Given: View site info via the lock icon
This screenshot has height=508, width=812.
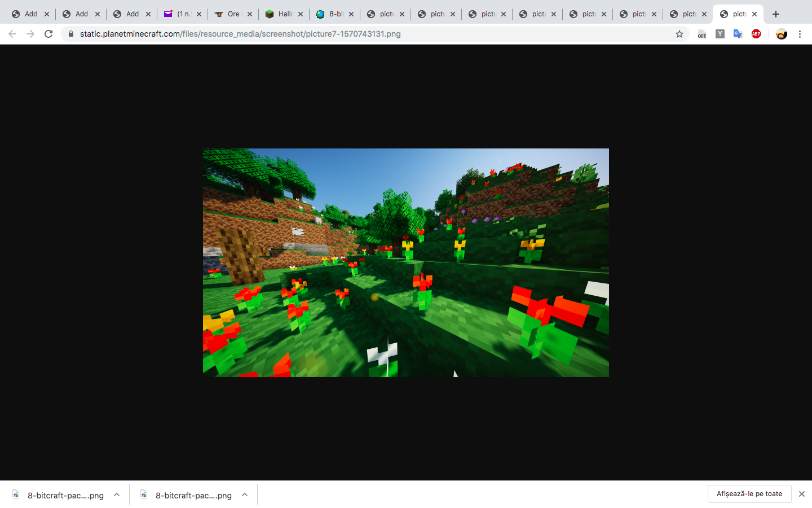Looking at the screenshot, I should tap(71, 34).
